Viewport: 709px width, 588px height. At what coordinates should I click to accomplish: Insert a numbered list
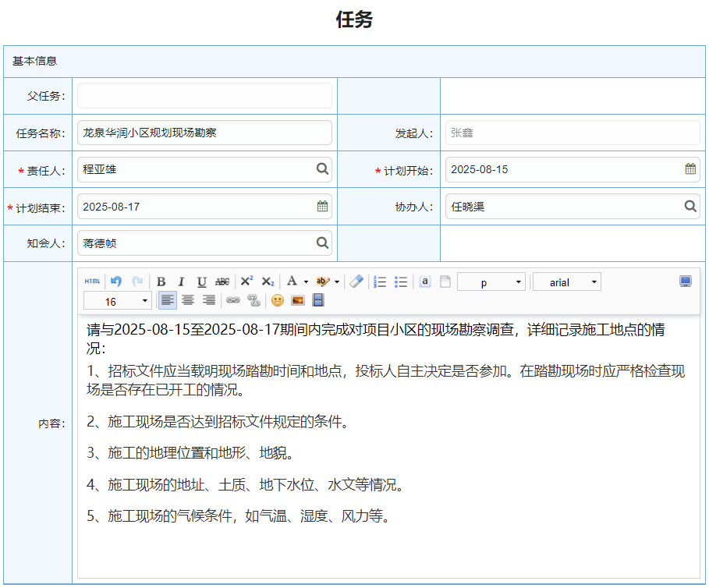[381, 282]
